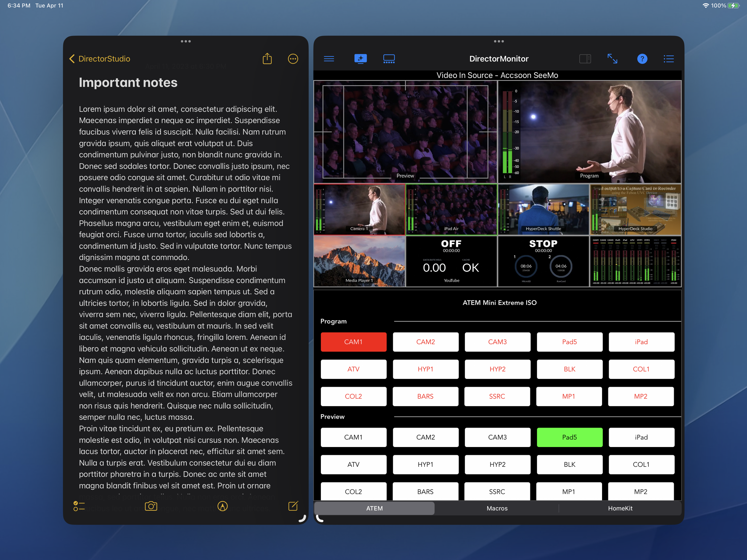Select BARS on the Preview bus
This screenshot has height=560, width=747.
point(425,491)
